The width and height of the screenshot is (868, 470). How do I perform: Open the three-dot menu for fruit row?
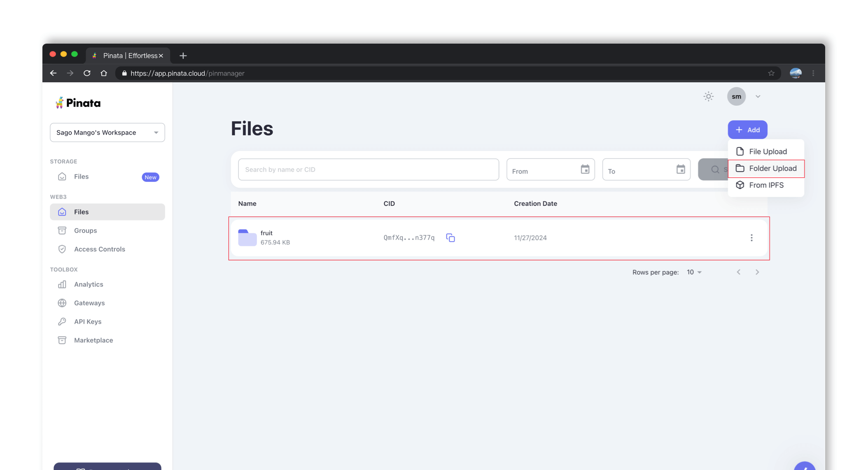coord(751,238)
